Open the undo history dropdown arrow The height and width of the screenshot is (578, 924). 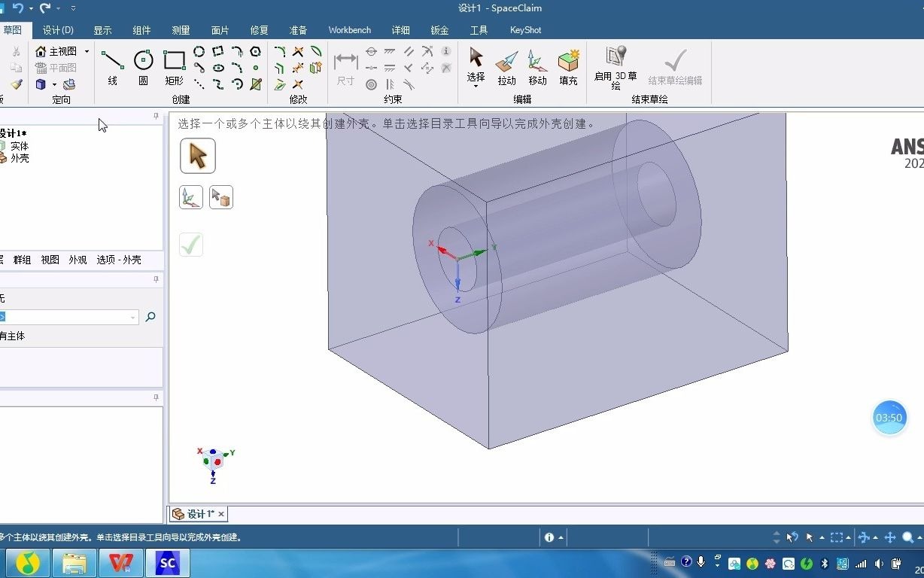pyautogui.click(x=31, y=8)
